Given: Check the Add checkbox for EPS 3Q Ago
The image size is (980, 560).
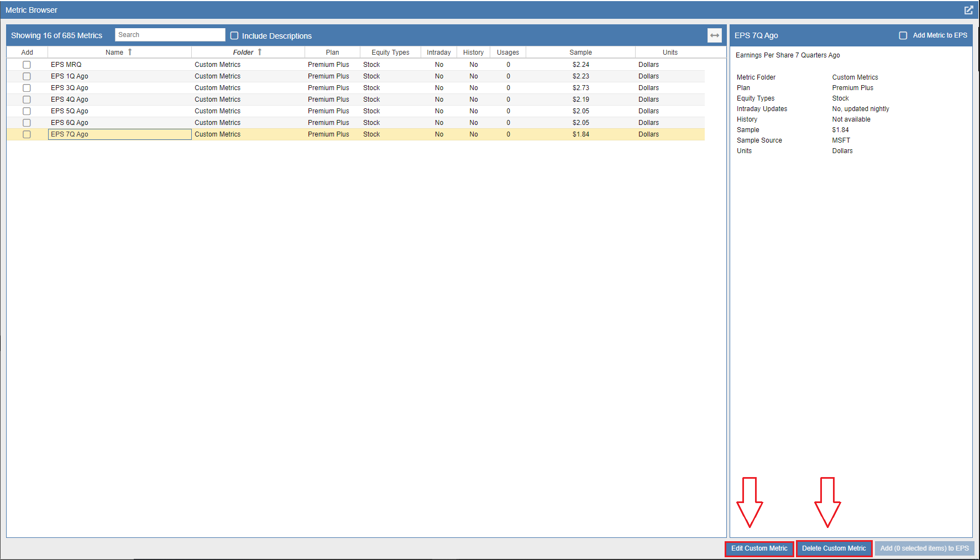Looking at the screenshot, I should pos(27,87).
